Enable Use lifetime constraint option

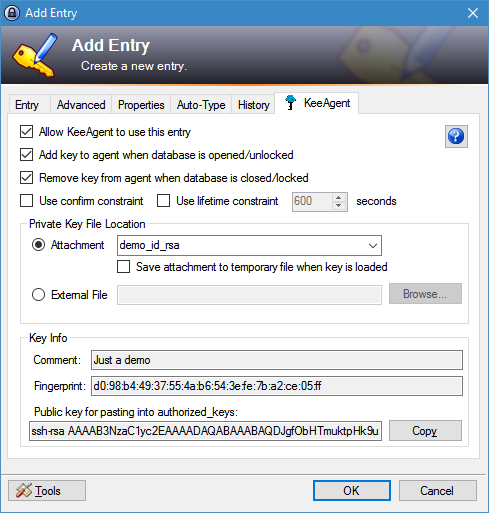pos(163,201)
